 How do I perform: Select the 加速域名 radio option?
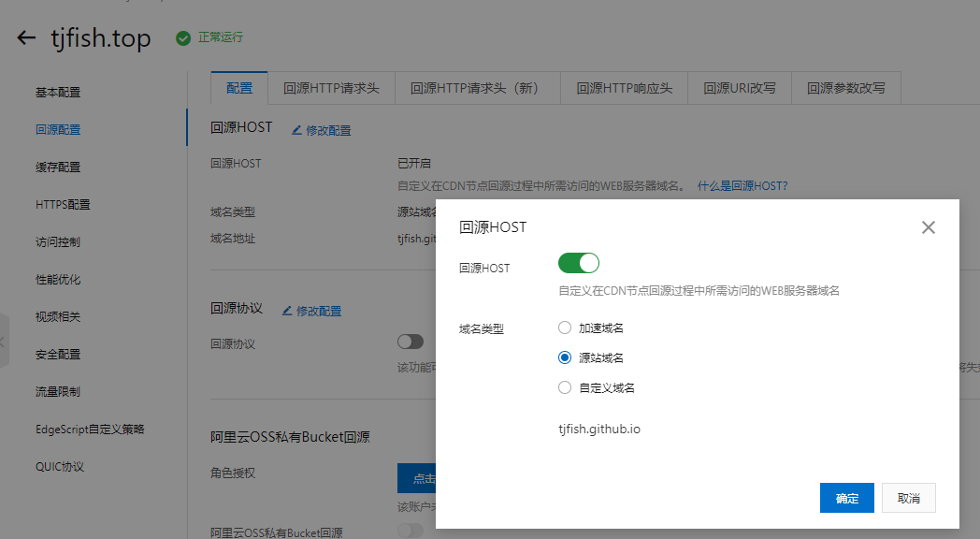pyautogui.click(x=564, y=328)
